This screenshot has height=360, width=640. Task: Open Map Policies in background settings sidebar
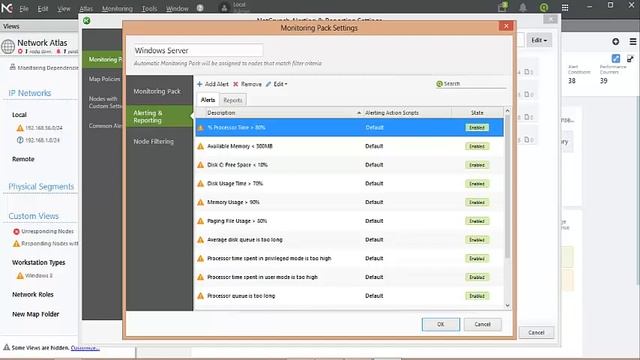(x=104, y=79)
